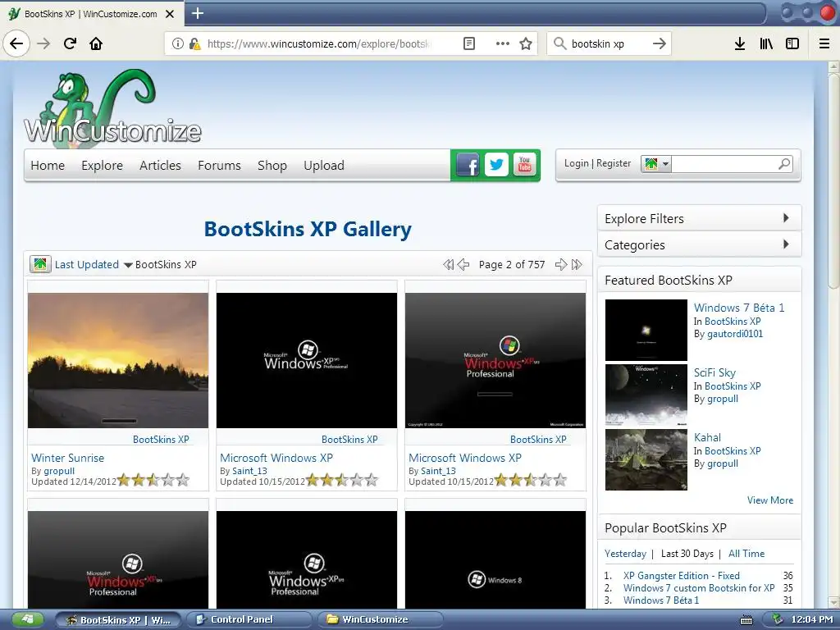Click the Winter Sunrise thumbnail
840x630 pixels.
(118, 360)
